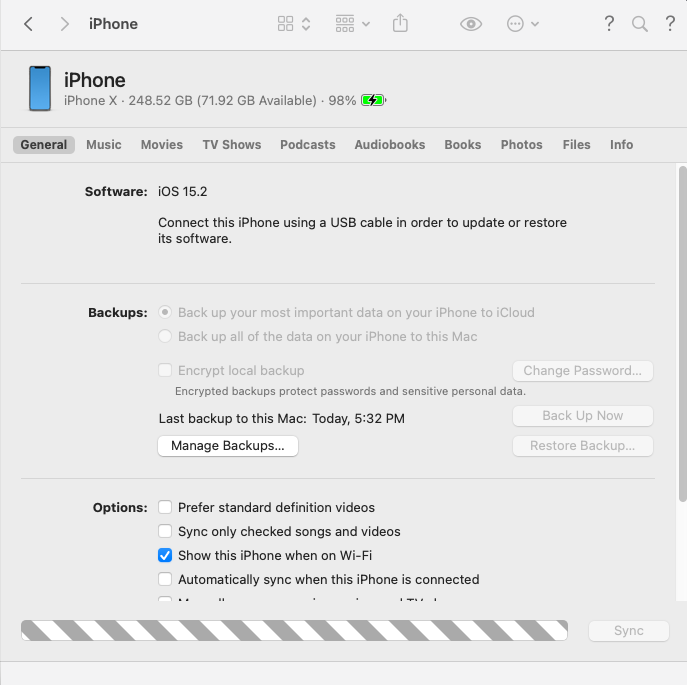
Task: Open the Photos tab
Action: (521, 145)
